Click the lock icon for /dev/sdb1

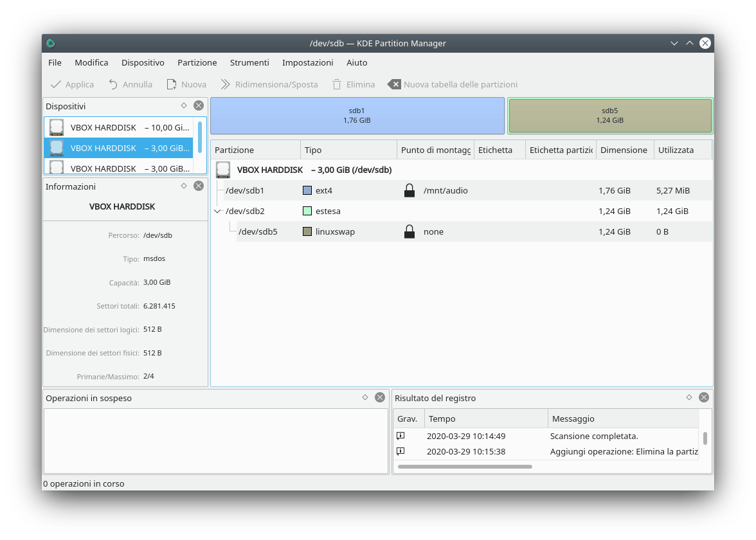point(410,190)
